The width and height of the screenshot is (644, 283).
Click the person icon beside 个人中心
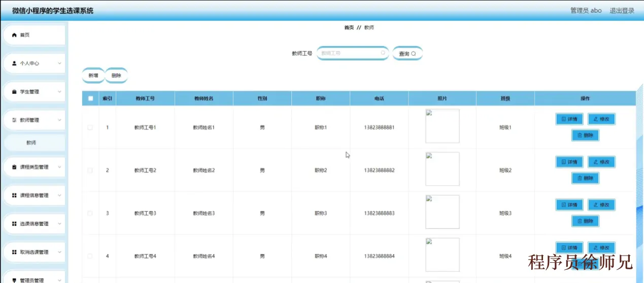point(14,63)
